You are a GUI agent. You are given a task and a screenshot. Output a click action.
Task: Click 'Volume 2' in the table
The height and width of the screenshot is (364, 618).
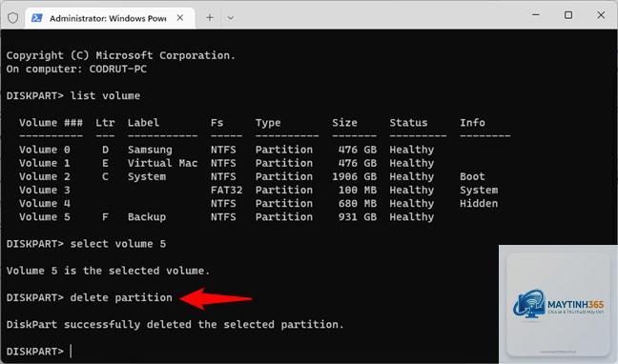pyautogui.click(x=45, y=176)
